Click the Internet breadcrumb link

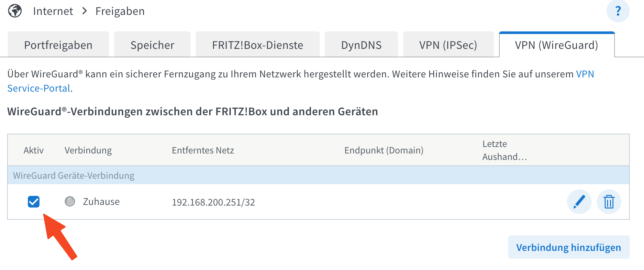(53, 11)
